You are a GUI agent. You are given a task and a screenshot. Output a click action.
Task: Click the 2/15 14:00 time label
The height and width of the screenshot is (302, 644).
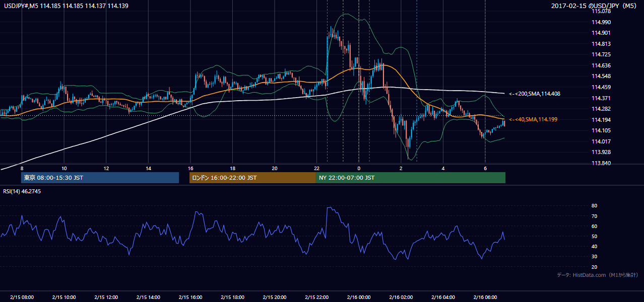pyautogui.click(x=148, y=297)
